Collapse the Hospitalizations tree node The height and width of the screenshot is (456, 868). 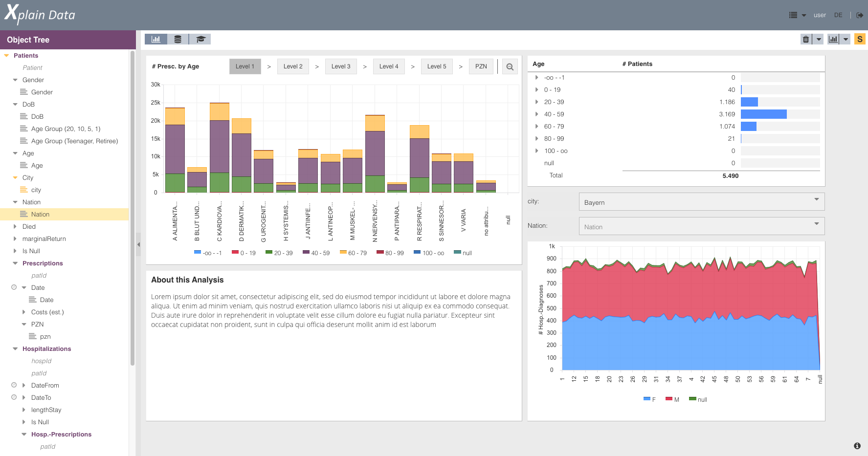pyautogui.click(x=15, y=348)
